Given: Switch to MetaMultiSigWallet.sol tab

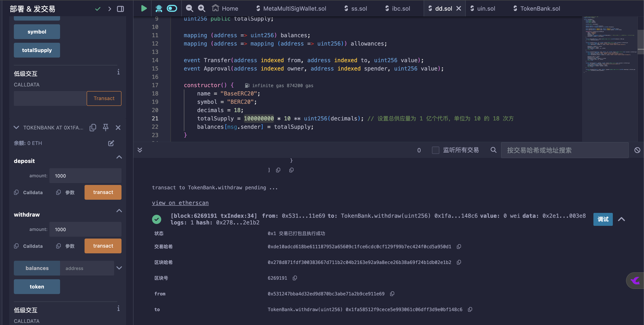Looking at the screenshot, I should point(291,8).
